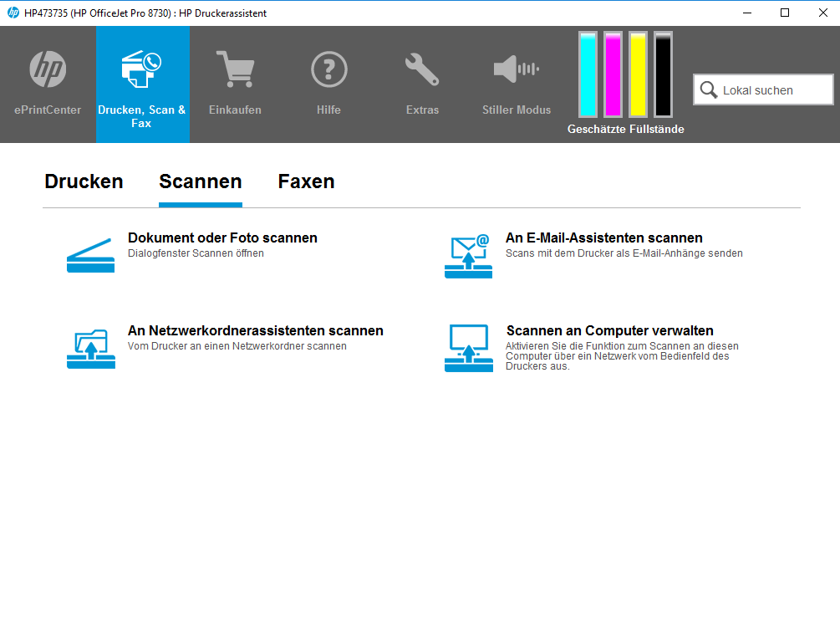Image resolution: width=840 pixels, height=618 pixels.
Task: Click the black ink level bar
Action: point(663,74)
